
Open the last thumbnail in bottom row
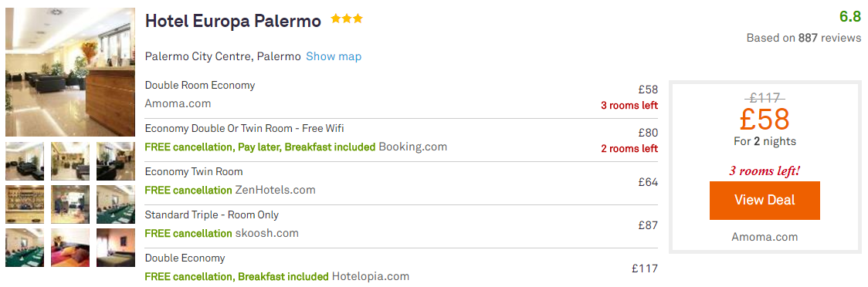click(116, 247)
